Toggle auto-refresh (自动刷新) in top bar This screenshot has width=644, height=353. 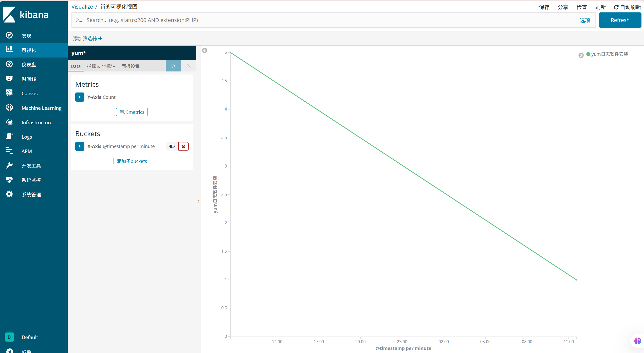[627, 7]
